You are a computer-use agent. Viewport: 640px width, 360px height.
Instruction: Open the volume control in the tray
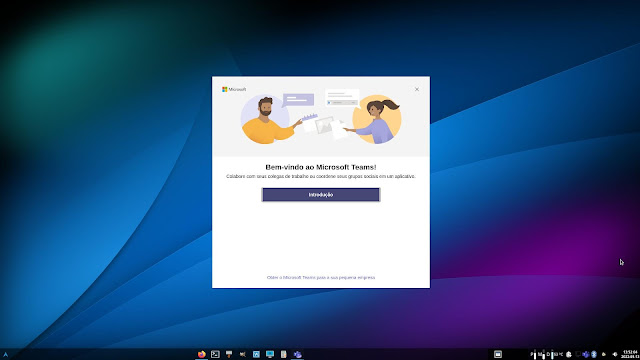click(x=615, y=354)
